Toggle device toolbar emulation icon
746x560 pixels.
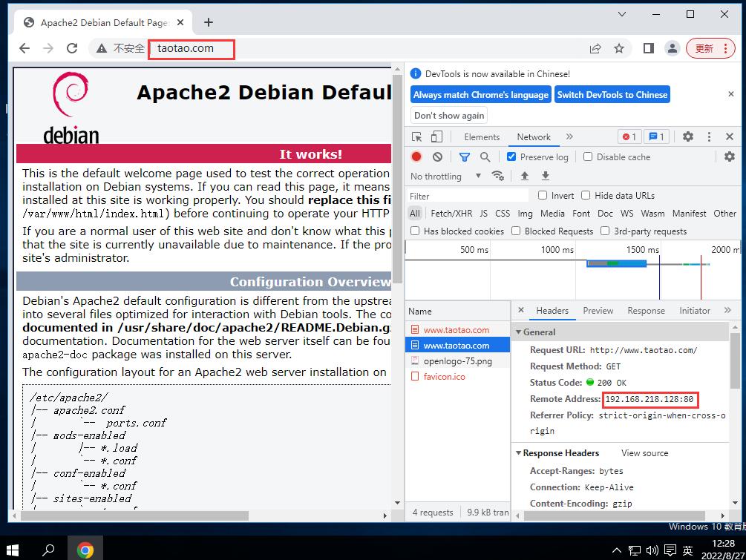pos(436,136)
